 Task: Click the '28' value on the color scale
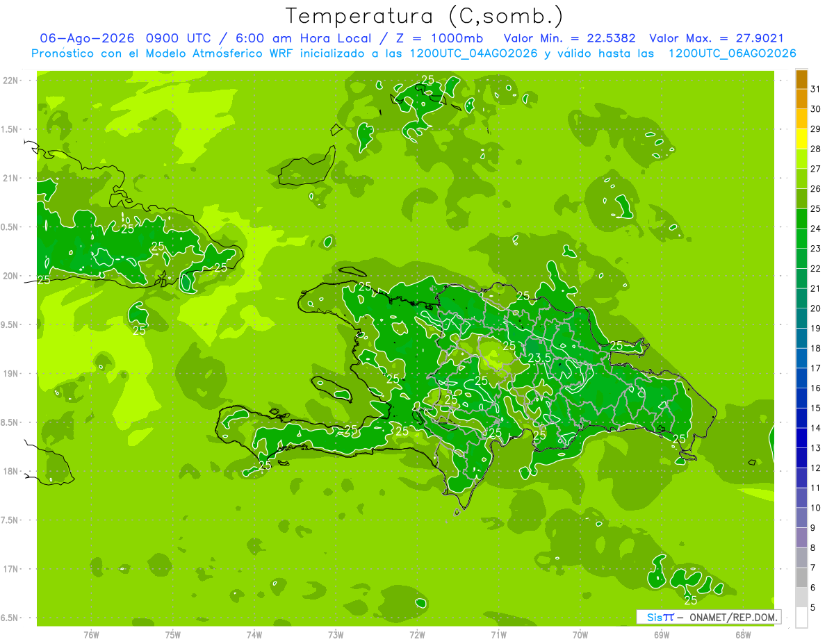pyautogui.click(x=816, y=149)
